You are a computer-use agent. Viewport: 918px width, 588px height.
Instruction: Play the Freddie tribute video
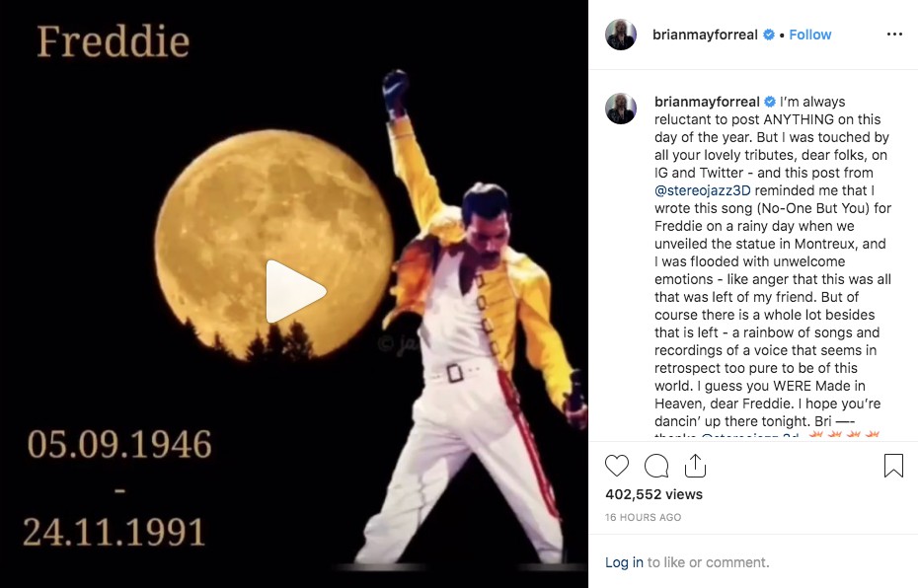pyautogui.click(x=296, y=291)
